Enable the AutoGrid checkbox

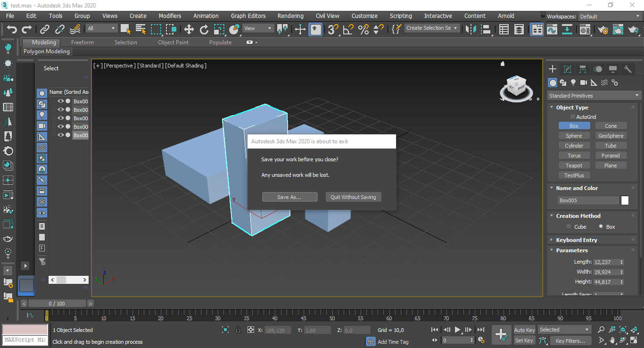(573, 117)
